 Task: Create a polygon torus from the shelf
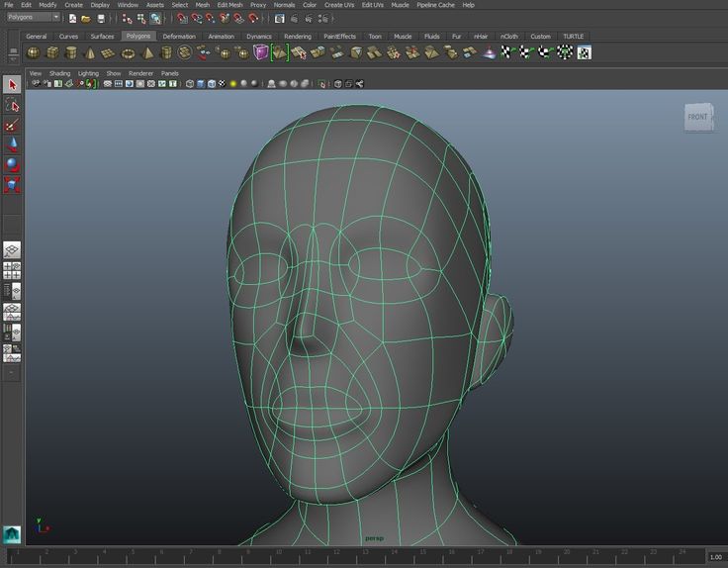(128, 52)
